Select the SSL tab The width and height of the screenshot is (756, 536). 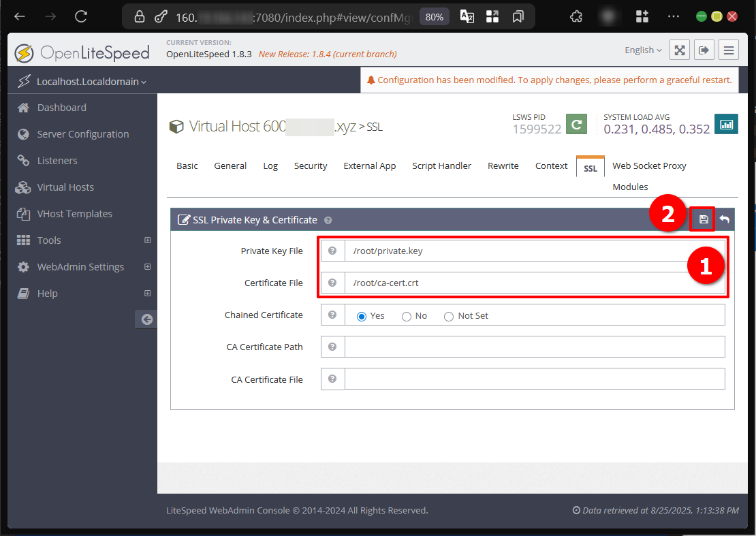pyautogui.click(x=590, y=168)
